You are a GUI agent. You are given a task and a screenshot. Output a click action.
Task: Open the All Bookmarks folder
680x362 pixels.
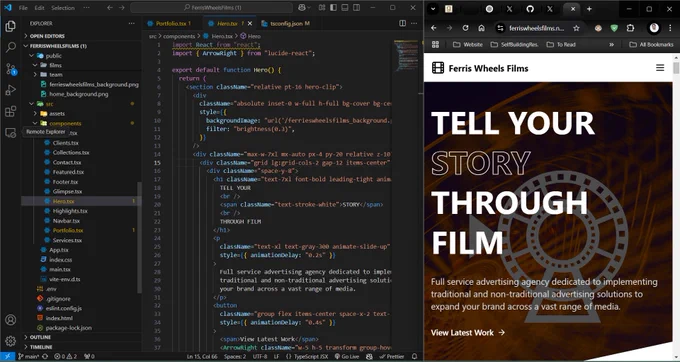[x=651, y=45]
